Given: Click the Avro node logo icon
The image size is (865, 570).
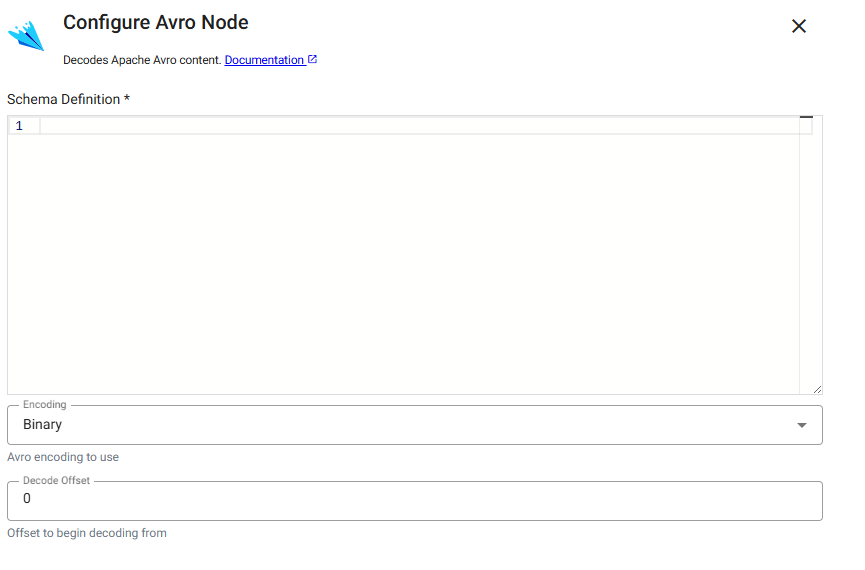Looking at the screenshot, I should [26, 35].
